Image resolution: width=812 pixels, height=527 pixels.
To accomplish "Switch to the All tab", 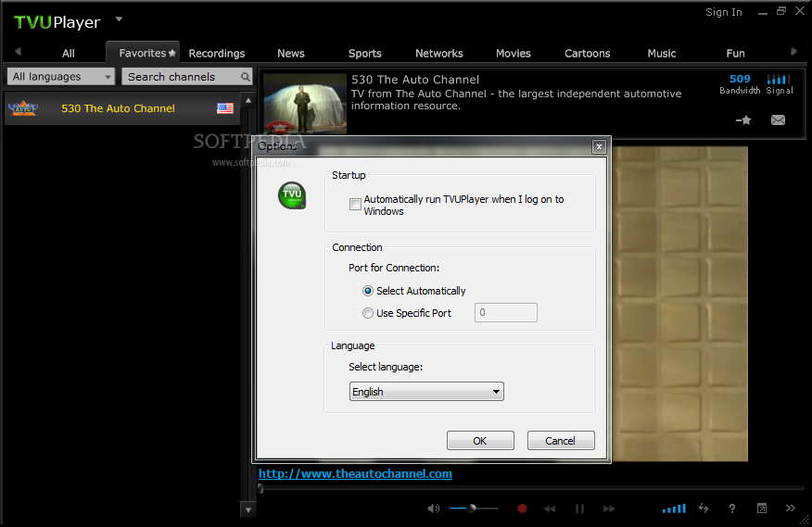I will [69, 54].
